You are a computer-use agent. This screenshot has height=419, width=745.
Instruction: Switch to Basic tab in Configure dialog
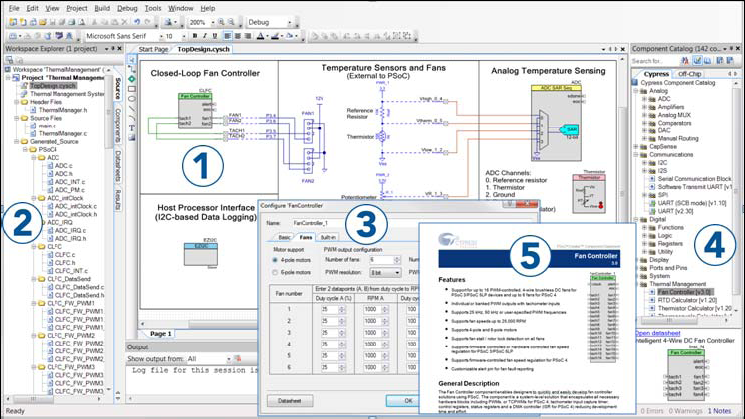coord(285,237)
